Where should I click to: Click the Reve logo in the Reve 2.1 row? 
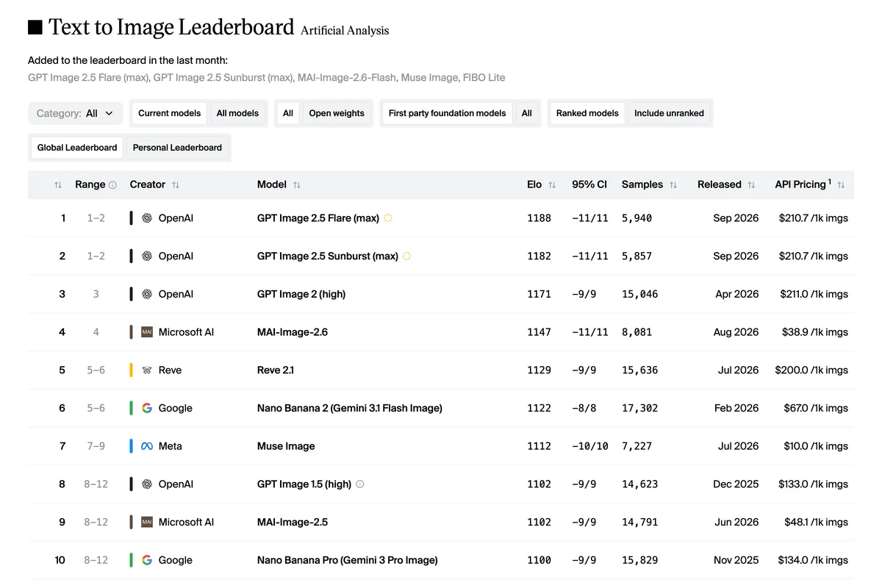coord(147,370)
